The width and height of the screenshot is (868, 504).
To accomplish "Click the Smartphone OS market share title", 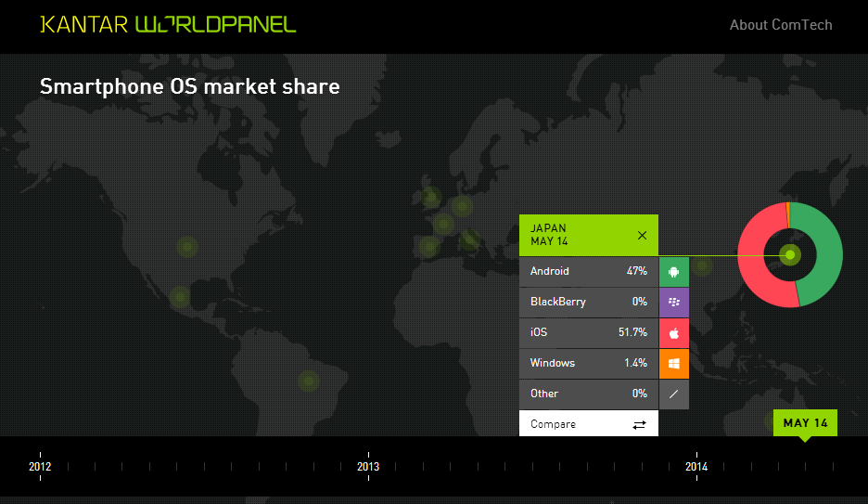I will point(190,86).
